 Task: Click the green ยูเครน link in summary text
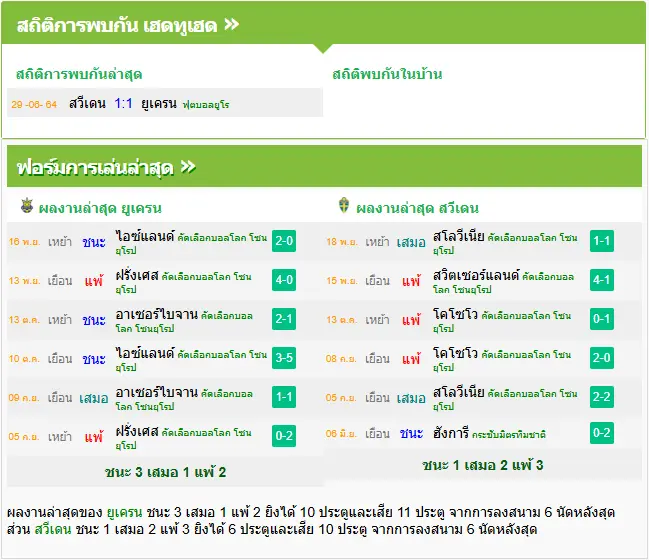124,512
